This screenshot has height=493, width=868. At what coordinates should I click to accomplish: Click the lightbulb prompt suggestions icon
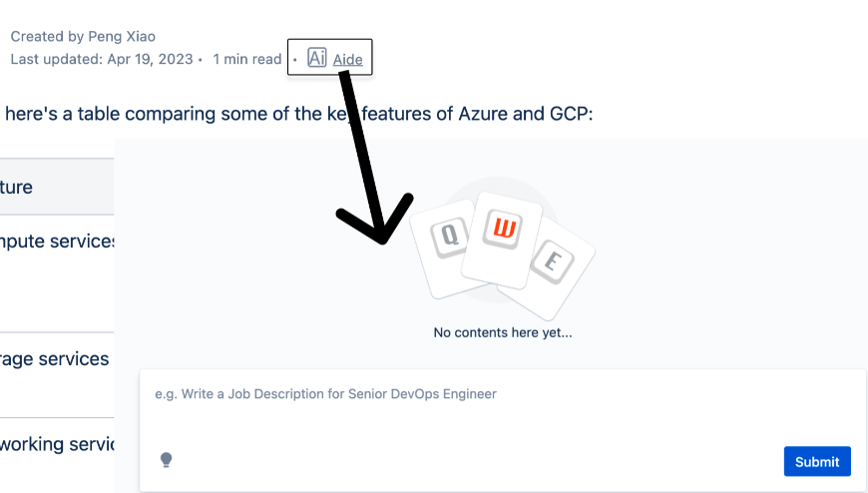(x=166, y=460)
